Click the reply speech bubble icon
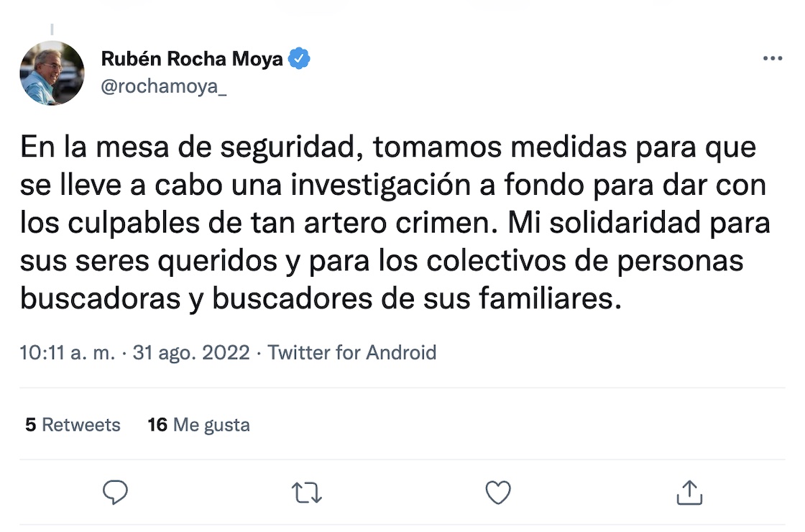Screen dimensions: 805x532 tap(115, 492)
